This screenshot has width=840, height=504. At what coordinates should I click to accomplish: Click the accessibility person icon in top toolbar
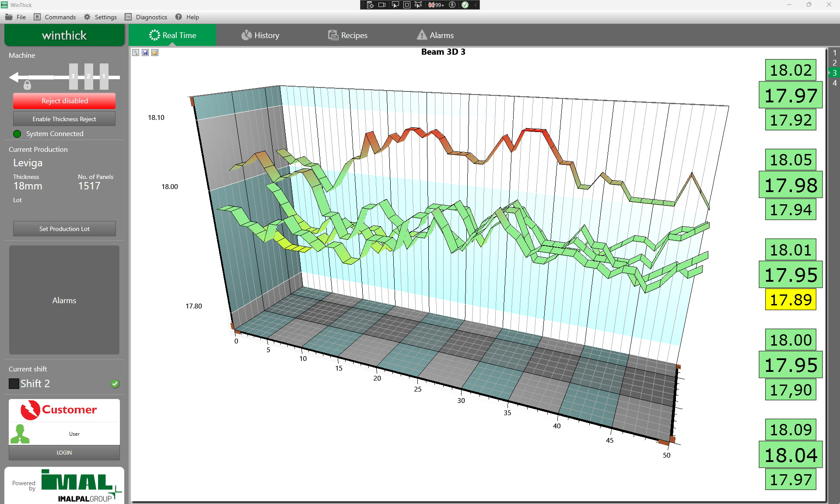pyautogui.click(x=452, y=5)
